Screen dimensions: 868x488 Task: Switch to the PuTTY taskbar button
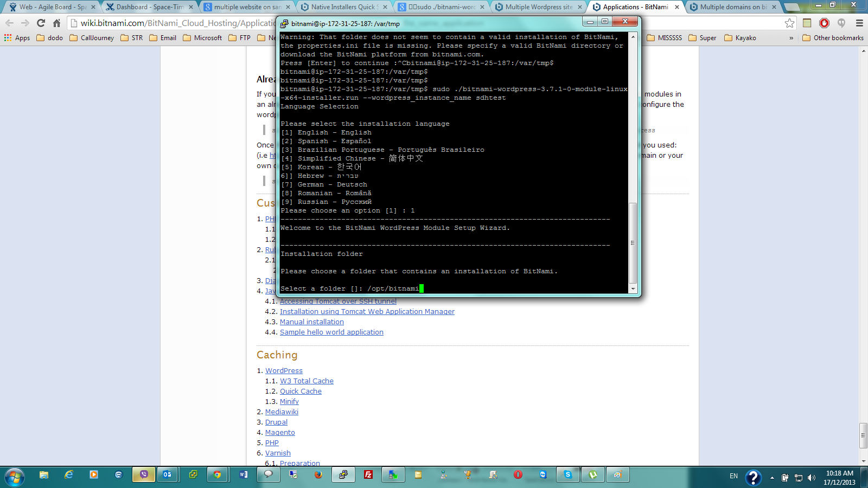[x=343, y=475]
